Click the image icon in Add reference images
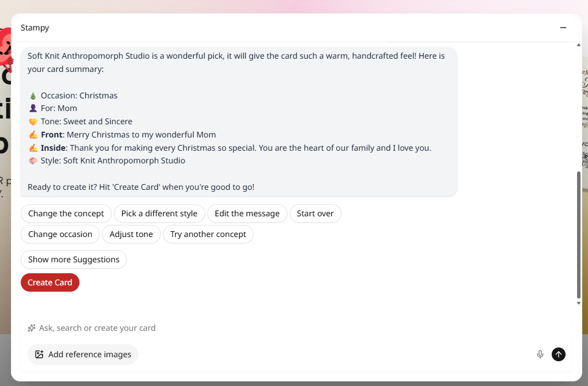The height and width of the screenshot is (386, 588). 39,354
